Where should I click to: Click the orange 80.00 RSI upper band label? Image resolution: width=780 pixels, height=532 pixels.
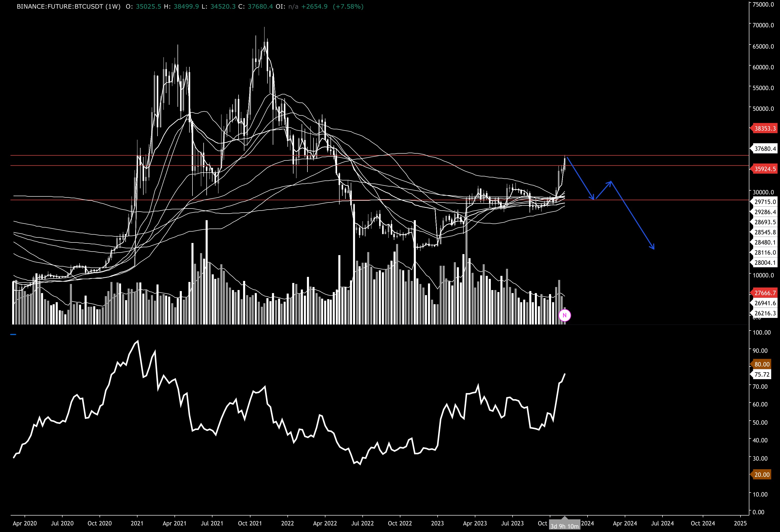[x=761, y=364]
